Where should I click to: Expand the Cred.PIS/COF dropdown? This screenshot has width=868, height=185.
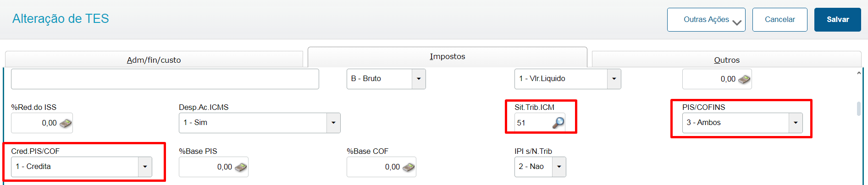point(145,167)
